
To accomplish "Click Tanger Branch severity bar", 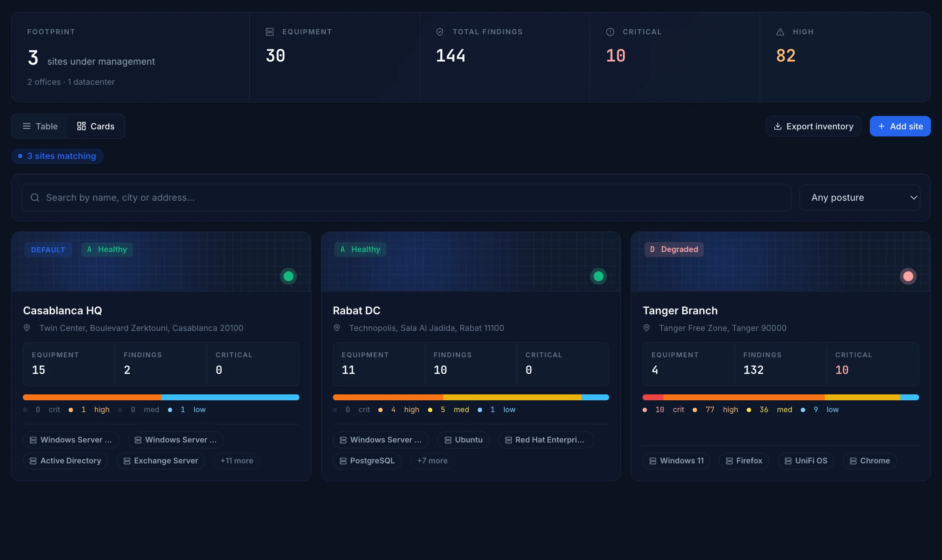I will click(x=781, y=397).
